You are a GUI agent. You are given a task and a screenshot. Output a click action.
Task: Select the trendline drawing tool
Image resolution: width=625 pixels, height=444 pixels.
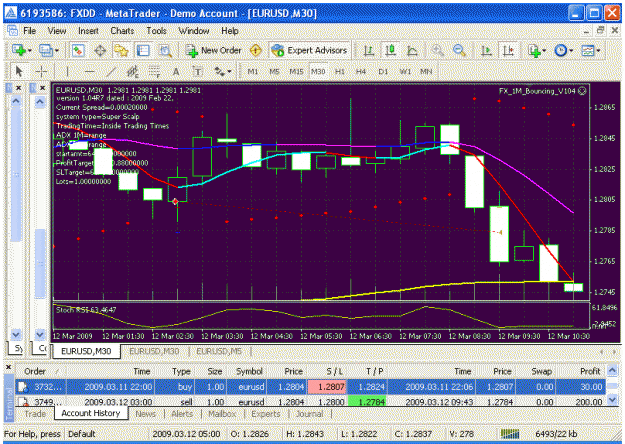click(x=111, y=71)
